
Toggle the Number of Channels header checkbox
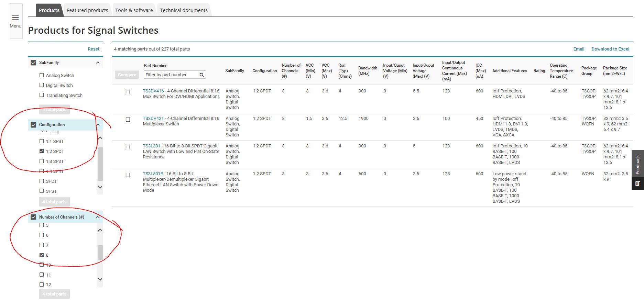point(33,217)
